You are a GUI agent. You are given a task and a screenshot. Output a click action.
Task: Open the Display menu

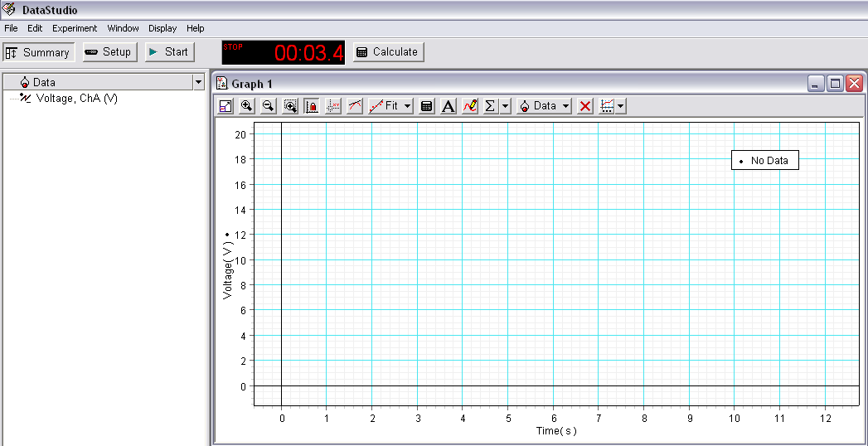162,28
